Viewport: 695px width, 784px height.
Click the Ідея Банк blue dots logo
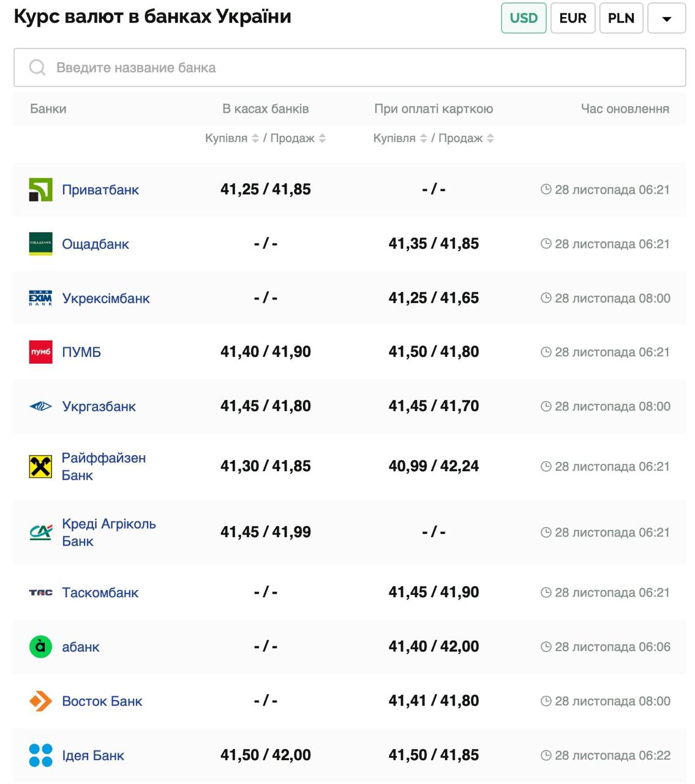40,755
